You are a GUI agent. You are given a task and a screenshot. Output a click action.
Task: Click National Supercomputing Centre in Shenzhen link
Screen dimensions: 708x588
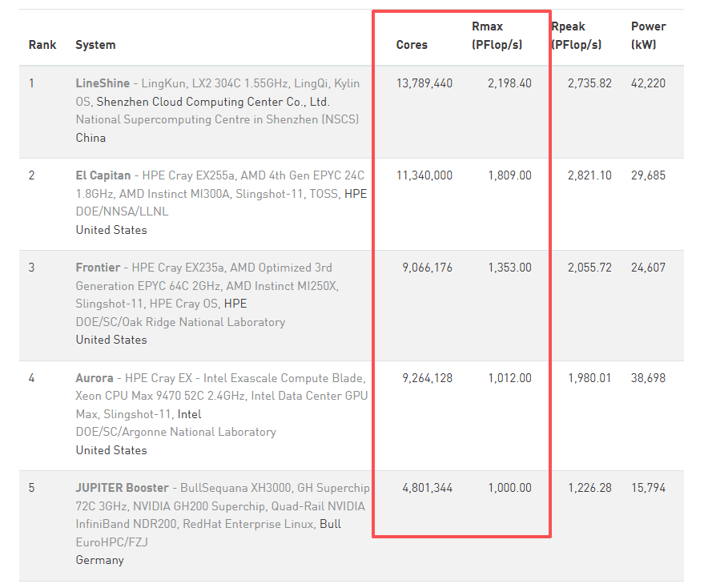coord(217,119)
